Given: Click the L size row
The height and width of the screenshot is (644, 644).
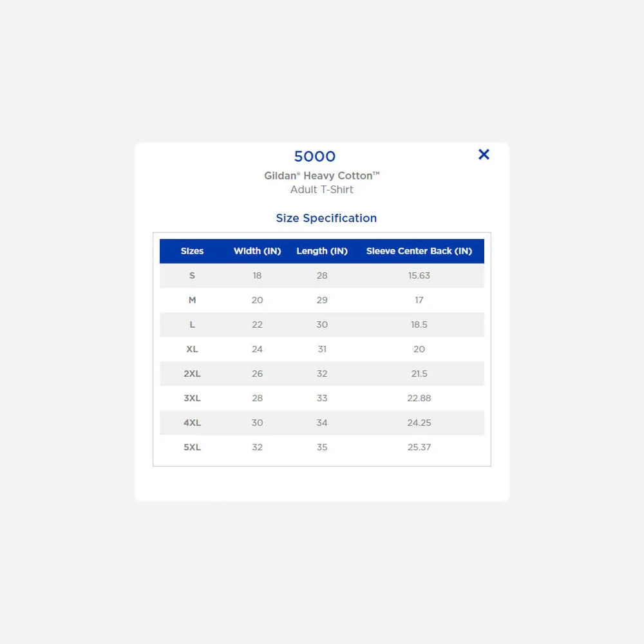Looking at the screenshot, I should (x=192, y=325).
